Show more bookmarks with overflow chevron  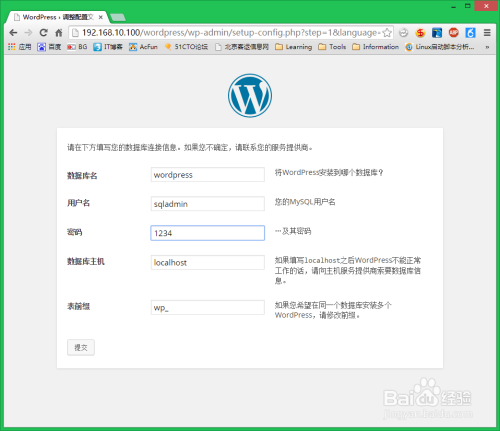pyautogui.click(x=487, y=47)
